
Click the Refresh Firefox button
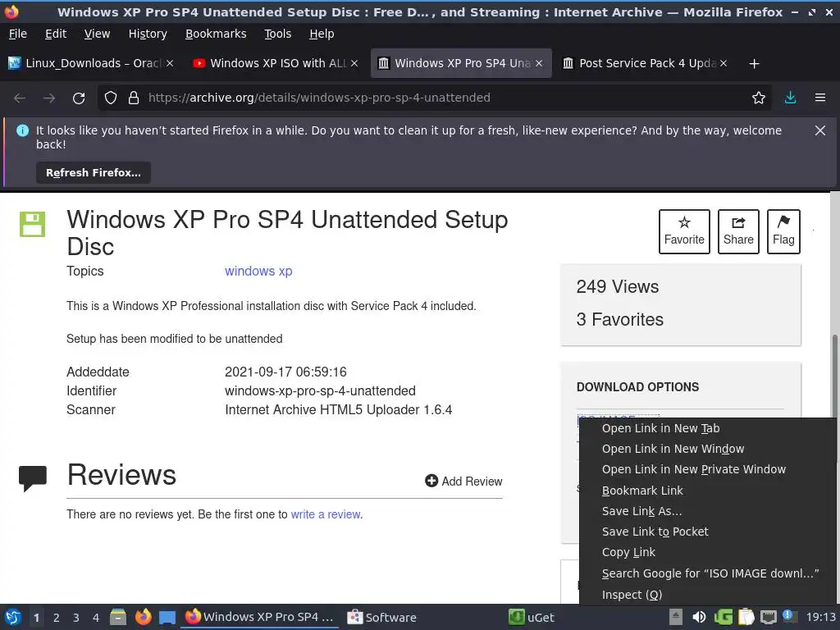(x=94, y=173)
